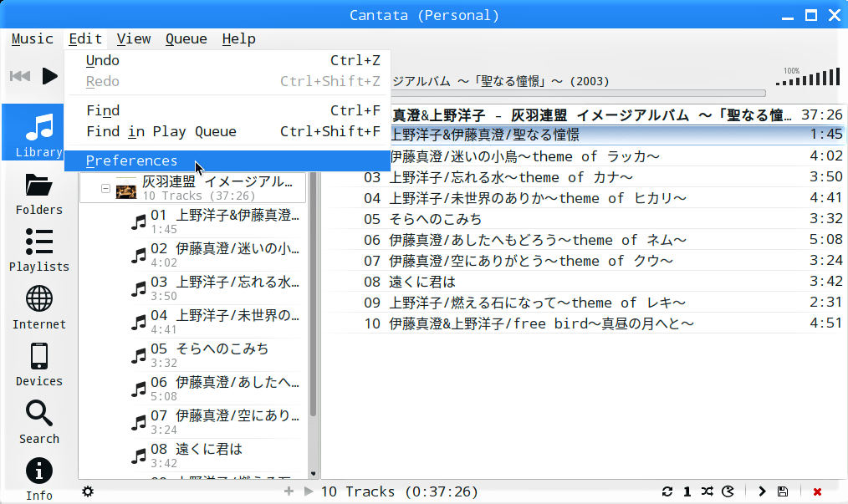Select Library track 08 遠くに君は

click(x=217, y=456)
